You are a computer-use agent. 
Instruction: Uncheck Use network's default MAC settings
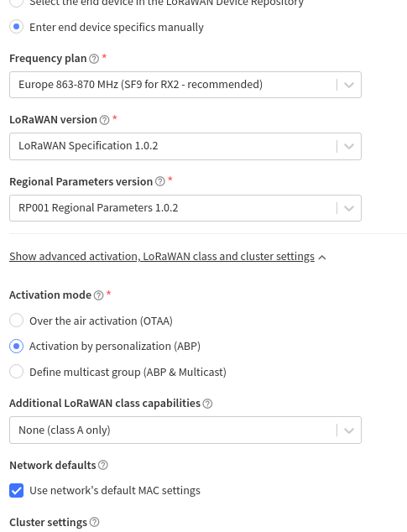pos(16,491)
